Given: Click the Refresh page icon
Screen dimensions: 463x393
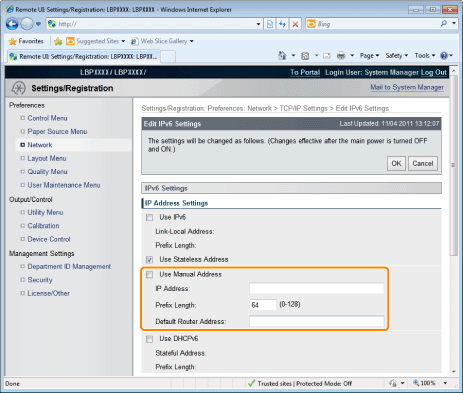Looking at the screenshot, I should coord(283,24).
